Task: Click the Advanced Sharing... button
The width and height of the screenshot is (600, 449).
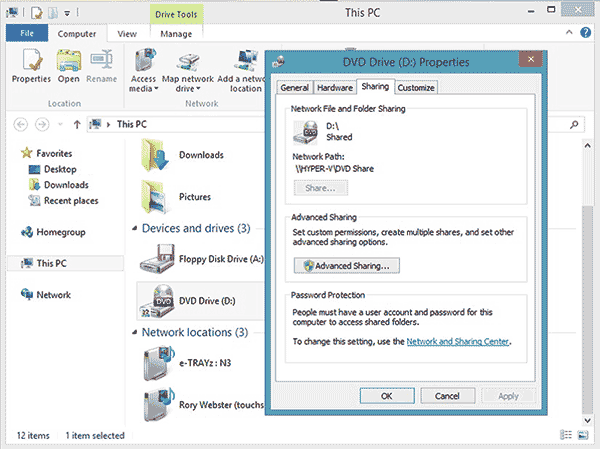Action: click(347, 265)
